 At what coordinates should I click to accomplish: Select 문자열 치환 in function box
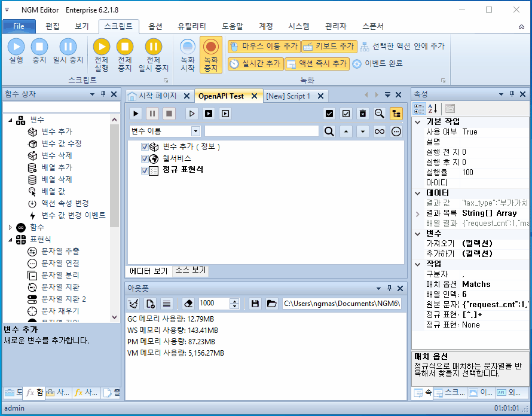pos(60,287)
